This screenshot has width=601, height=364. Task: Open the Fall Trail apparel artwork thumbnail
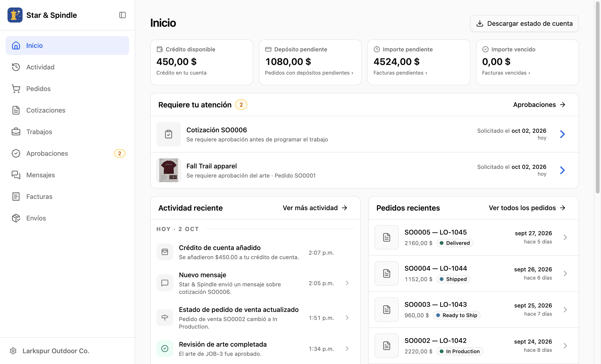click(x=169, y=170)
